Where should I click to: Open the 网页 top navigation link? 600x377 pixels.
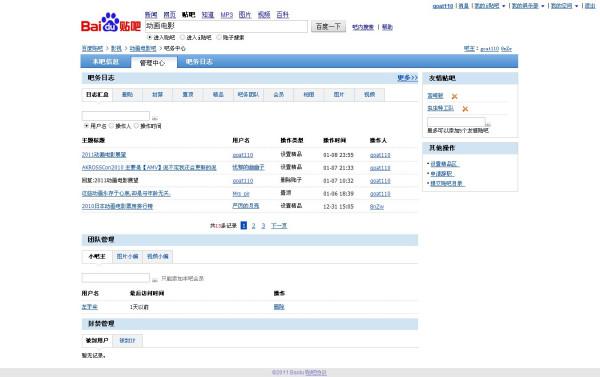(170, 15)
